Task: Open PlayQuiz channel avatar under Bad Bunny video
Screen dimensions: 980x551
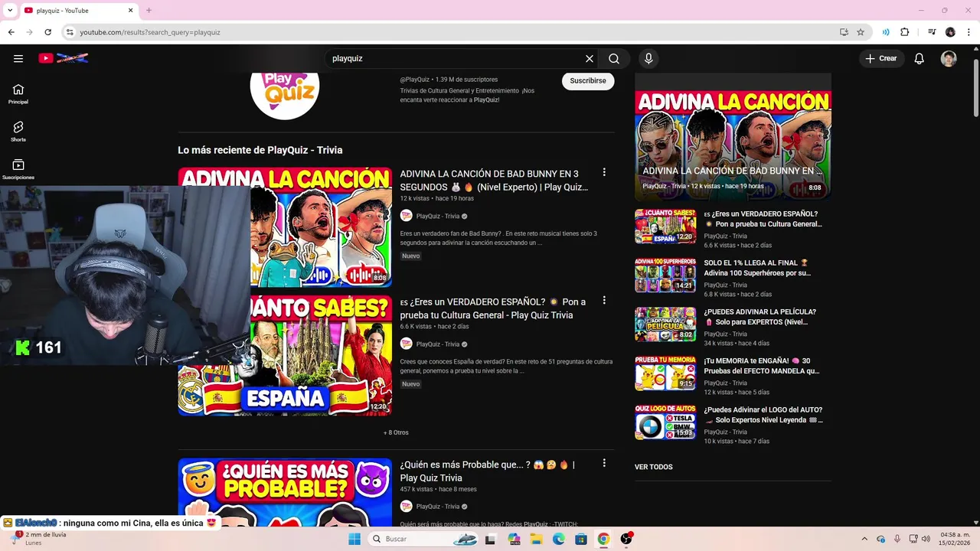Action: (407, 216)
